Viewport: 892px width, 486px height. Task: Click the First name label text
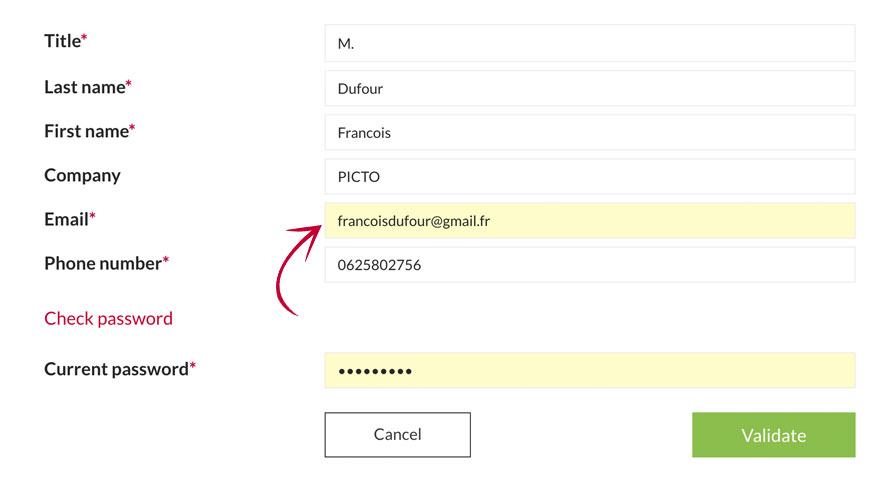click(x=86, y=131)
